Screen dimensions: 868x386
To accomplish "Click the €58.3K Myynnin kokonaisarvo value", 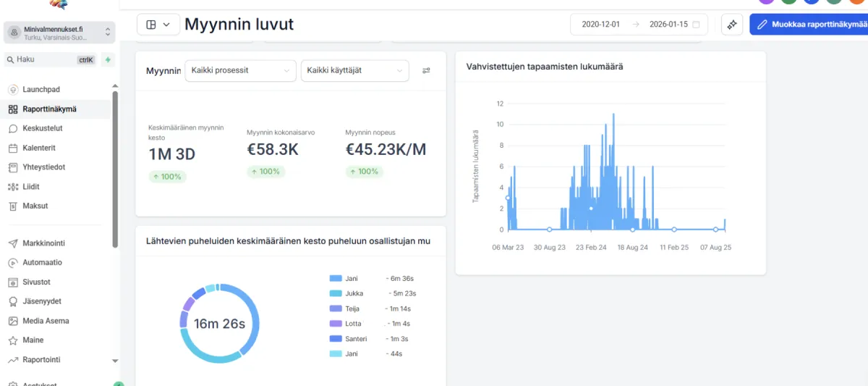I will pyautogui.click(x=273, y=150).
